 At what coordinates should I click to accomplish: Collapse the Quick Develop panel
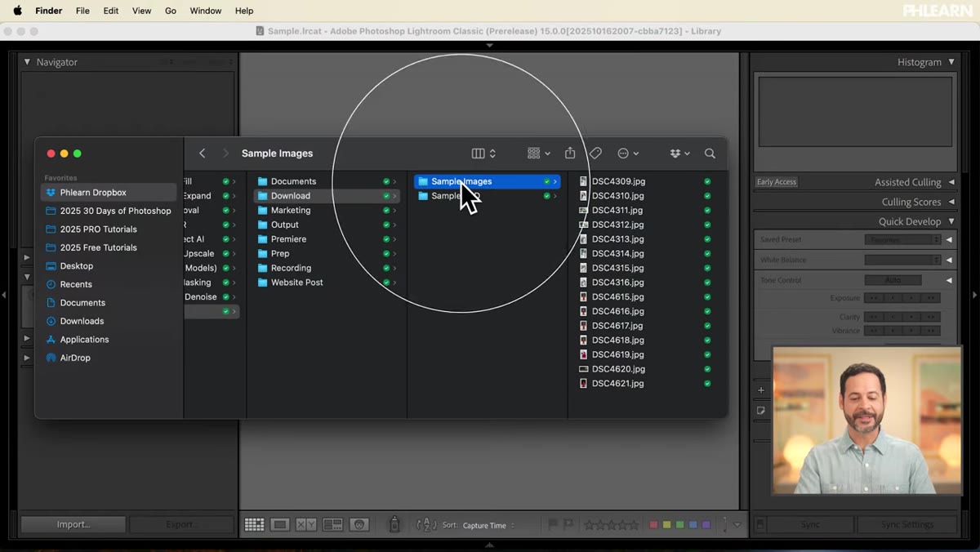pos(951,221)
